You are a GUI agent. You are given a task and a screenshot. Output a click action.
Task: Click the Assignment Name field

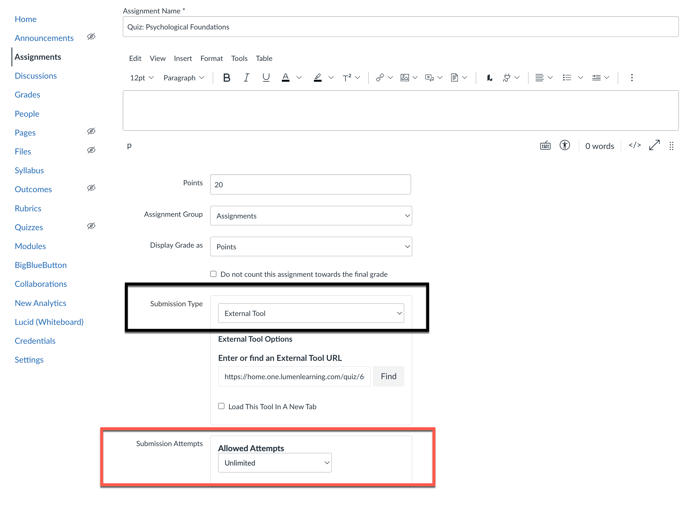[x=401, y=27]
